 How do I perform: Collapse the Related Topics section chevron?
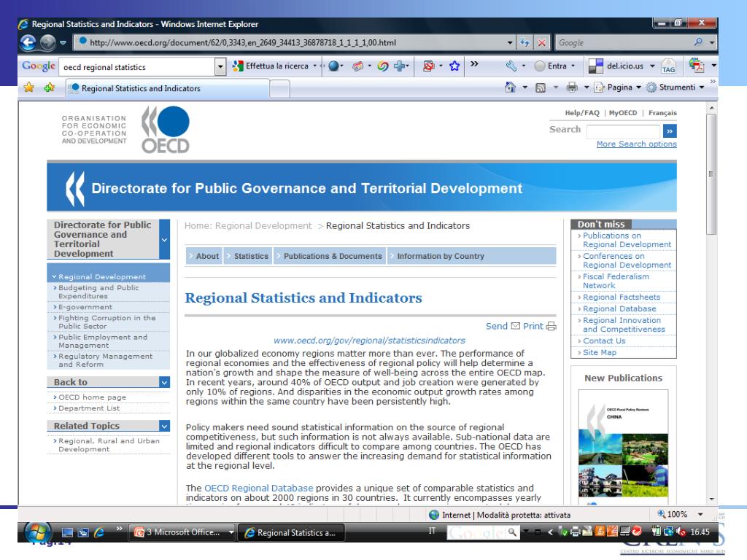(x=164, y=426)
